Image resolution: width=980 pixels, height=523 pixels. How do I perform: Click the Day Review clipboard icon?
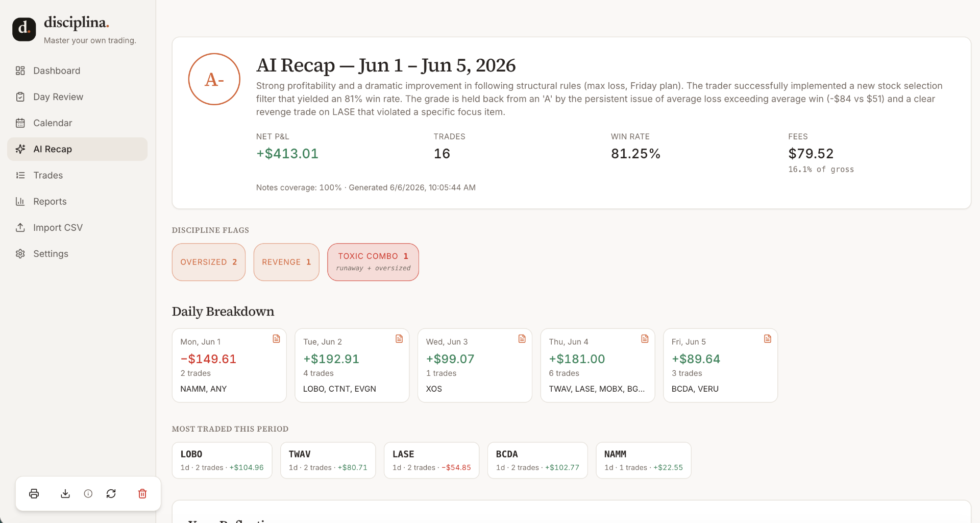pos(20,97)
